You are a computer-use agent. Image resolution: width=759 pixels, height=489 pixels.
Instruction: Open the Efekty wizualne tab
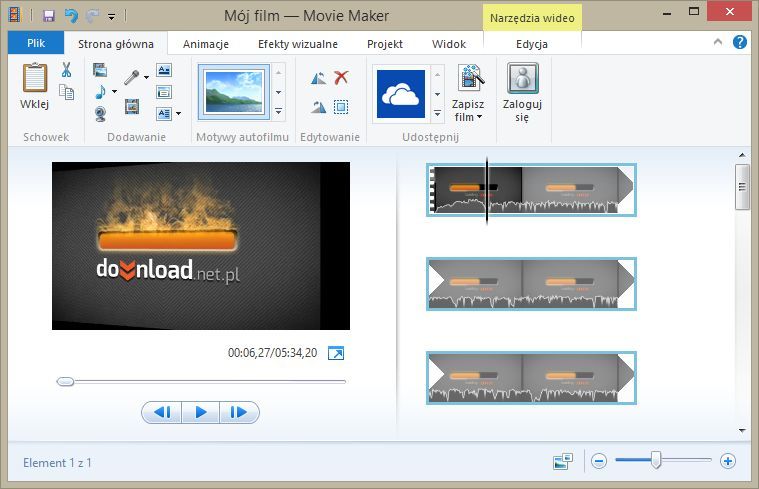298,44
